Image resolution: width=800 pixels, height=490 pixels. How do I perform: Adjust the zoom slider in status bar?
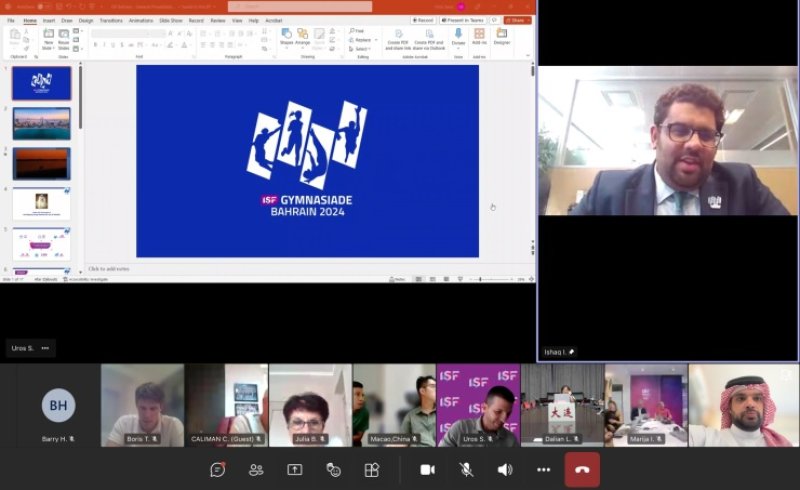(x=490, y=279)
